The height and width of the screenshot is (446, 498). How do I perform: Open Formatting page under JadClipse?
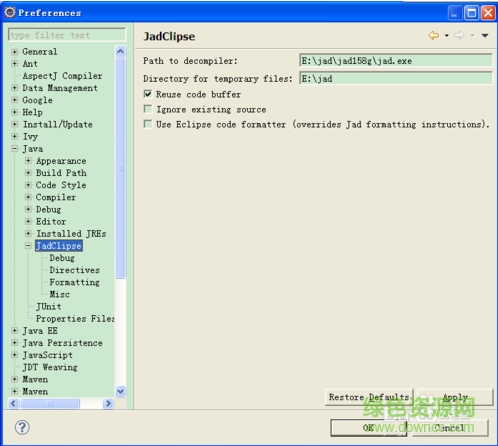(x=75, y=282)
